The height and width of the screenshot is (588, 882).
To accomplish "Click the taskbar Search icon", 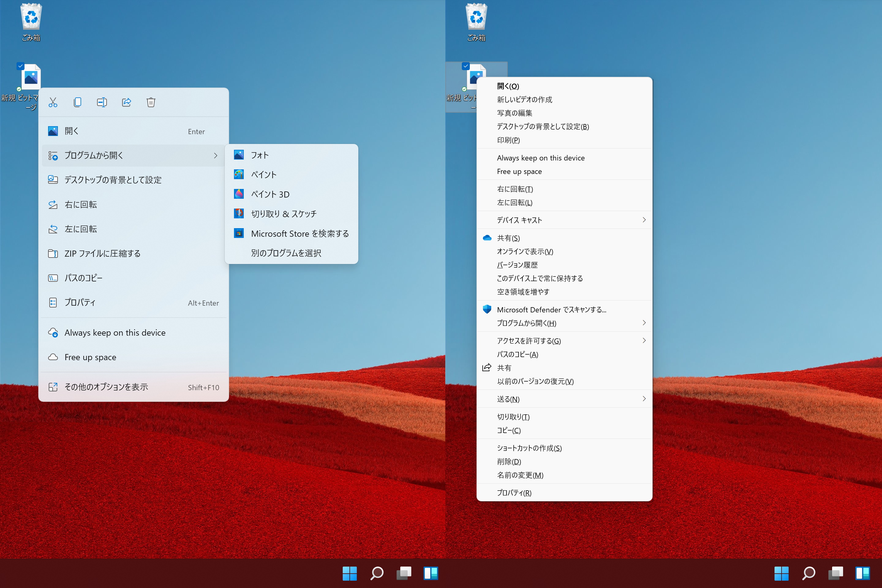I will (377, 573).
